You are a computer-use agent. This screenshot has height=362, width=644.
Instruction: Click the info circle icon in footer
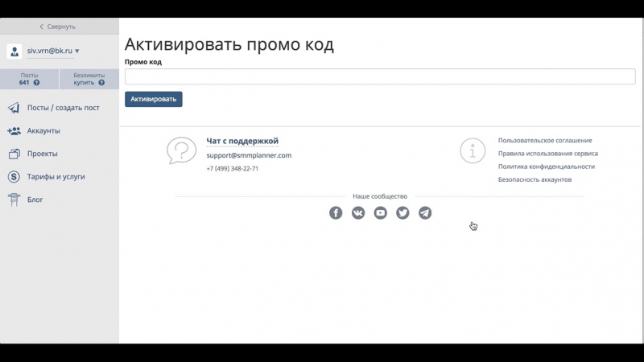coord(473,150)
